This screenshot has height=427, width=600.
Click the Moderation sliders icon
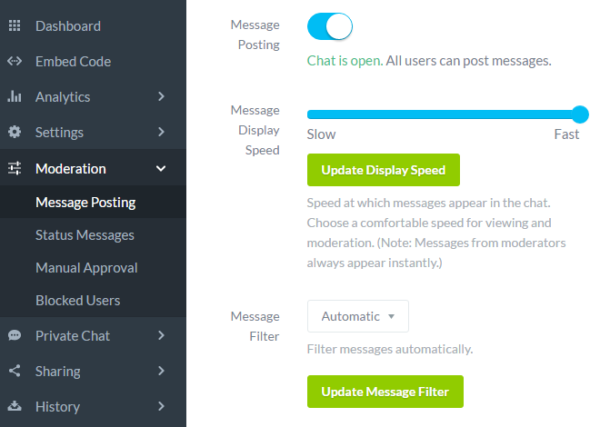pyautogui.click(x=14, y=168)
